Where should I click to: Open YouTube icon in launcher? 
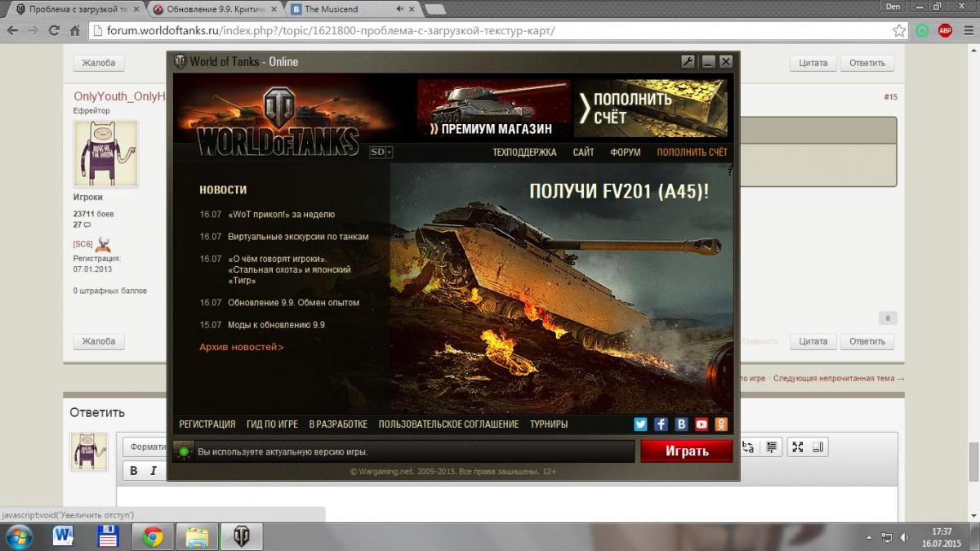click(702, 424)
